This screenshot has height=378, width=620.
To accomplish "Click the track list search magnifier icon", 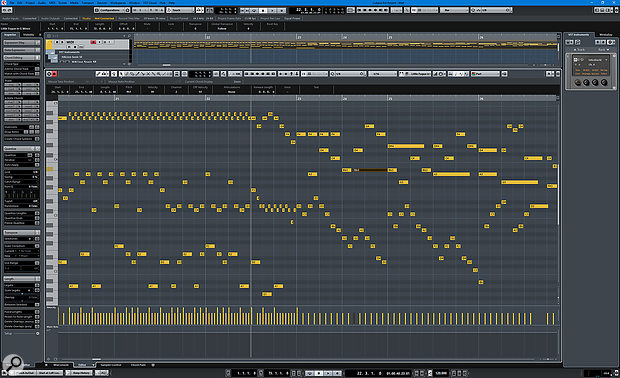I will [129, 36].
